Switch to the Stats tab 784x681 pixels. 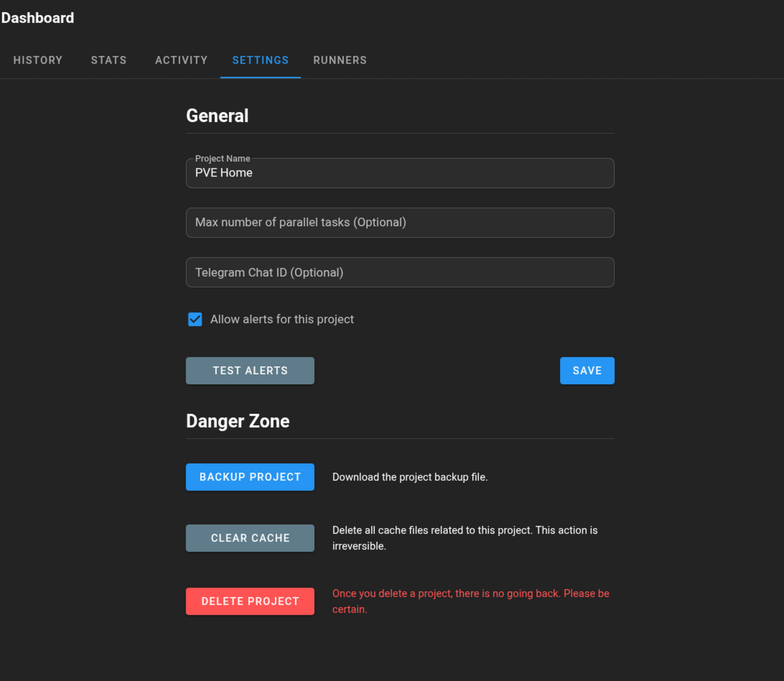click(x=109, y=60)
